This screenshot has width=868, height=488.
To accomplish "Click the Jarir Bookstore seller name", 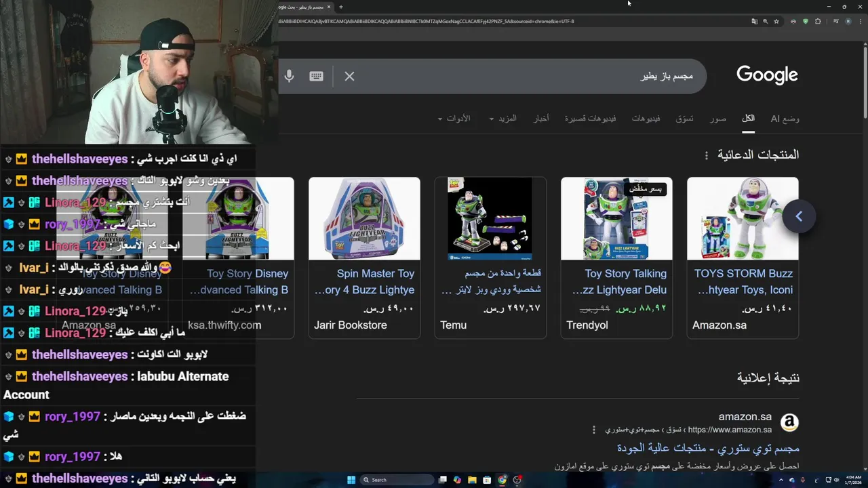I will 351,325.
